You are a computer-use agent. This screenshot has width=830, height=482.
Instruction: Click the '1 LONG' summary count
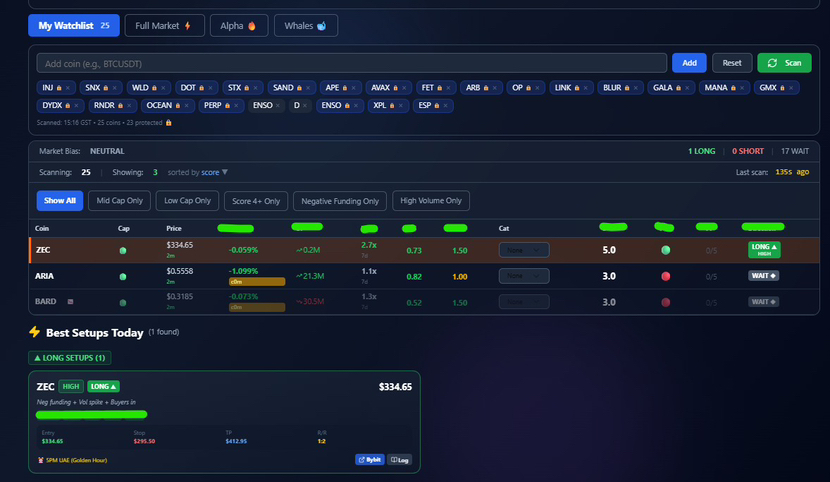coord(701,151)
